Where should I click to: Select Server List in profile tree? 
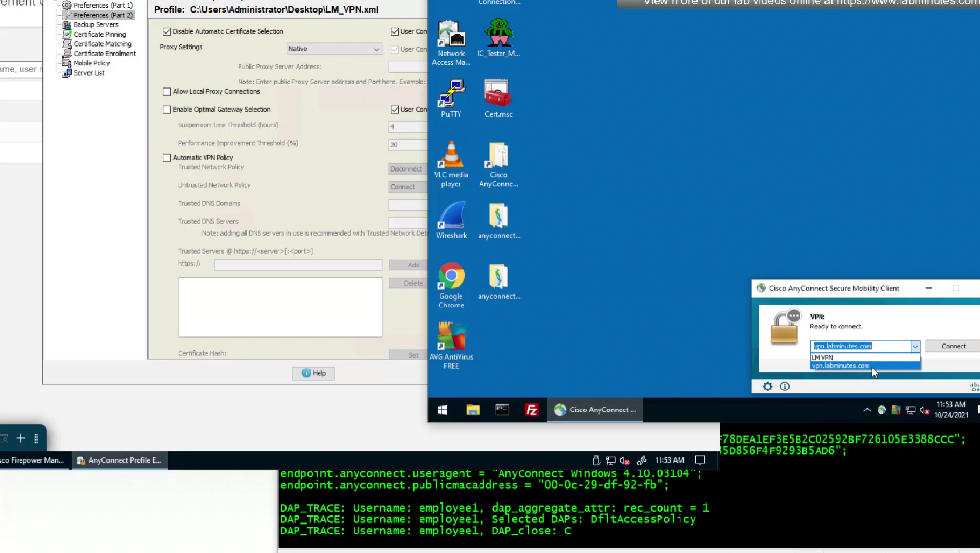click(89, 73)
